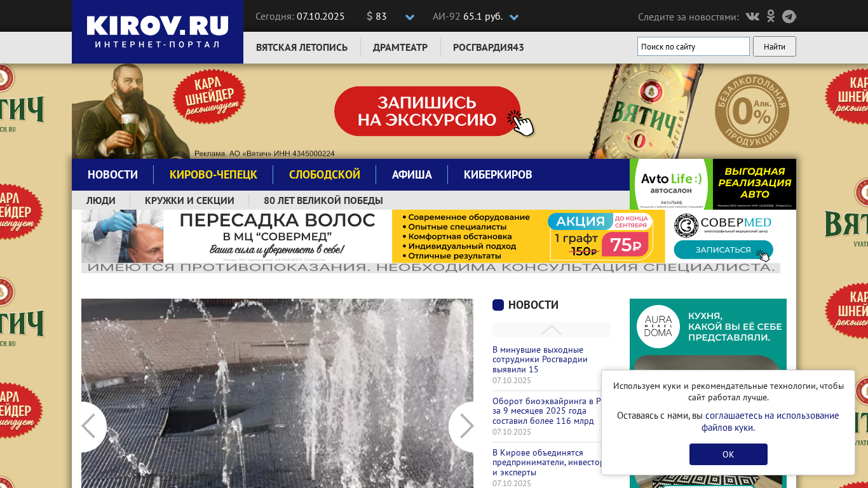Open the ВЯТСКАЯ ЛЕТОПИСЬ link

click(x=302, y=48)
